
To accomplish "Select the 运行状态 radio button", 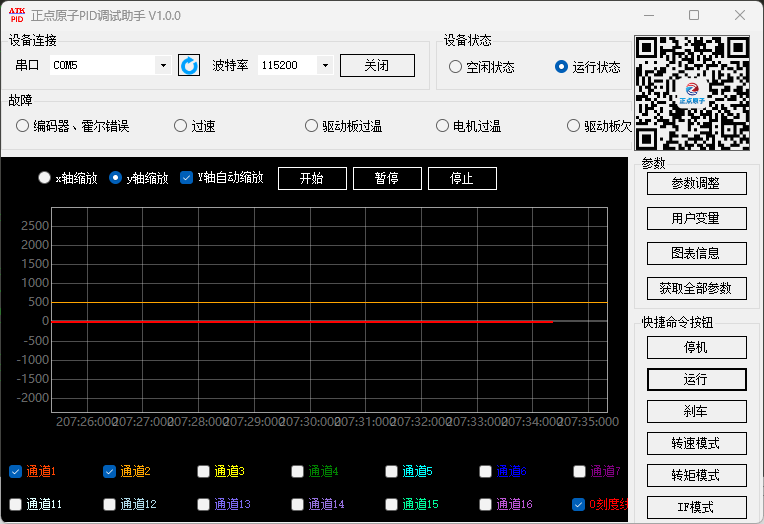I will pos(561,67).
